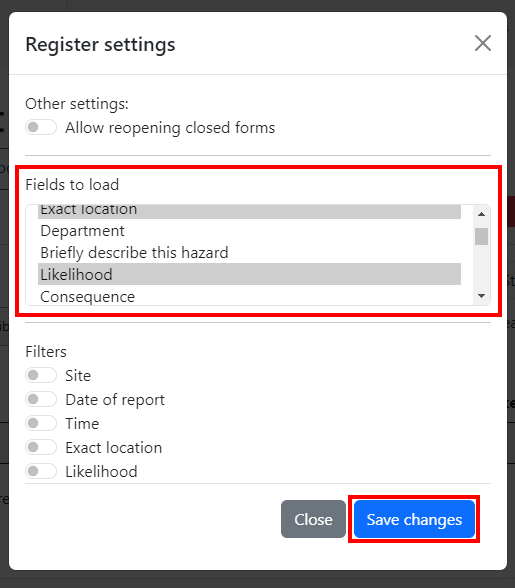Click the fields list scrollbar thumb

(482, 236)
